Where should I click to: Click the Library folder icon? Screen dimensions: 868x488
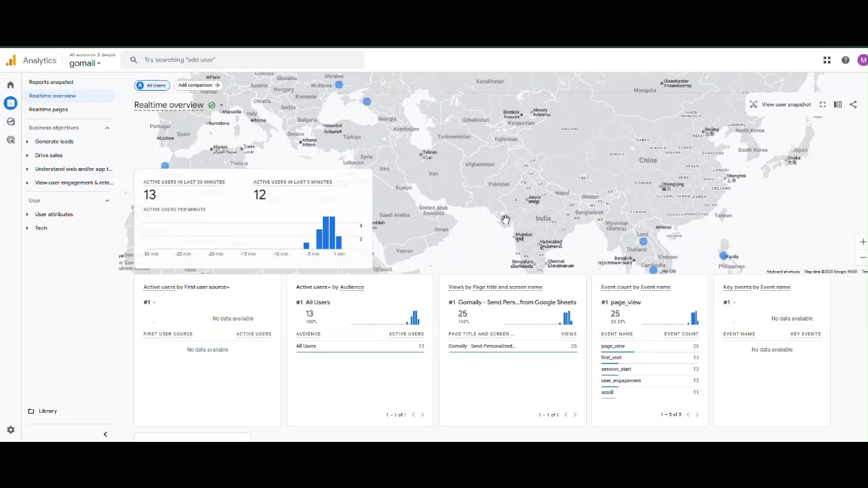[31, 411]
